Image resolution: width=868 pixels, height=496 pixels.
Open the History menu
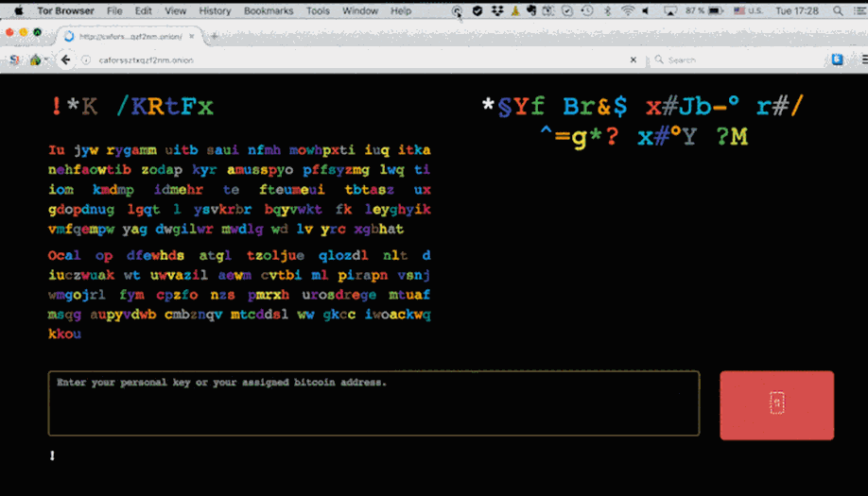pyautogui.click(x=215, y=10)
